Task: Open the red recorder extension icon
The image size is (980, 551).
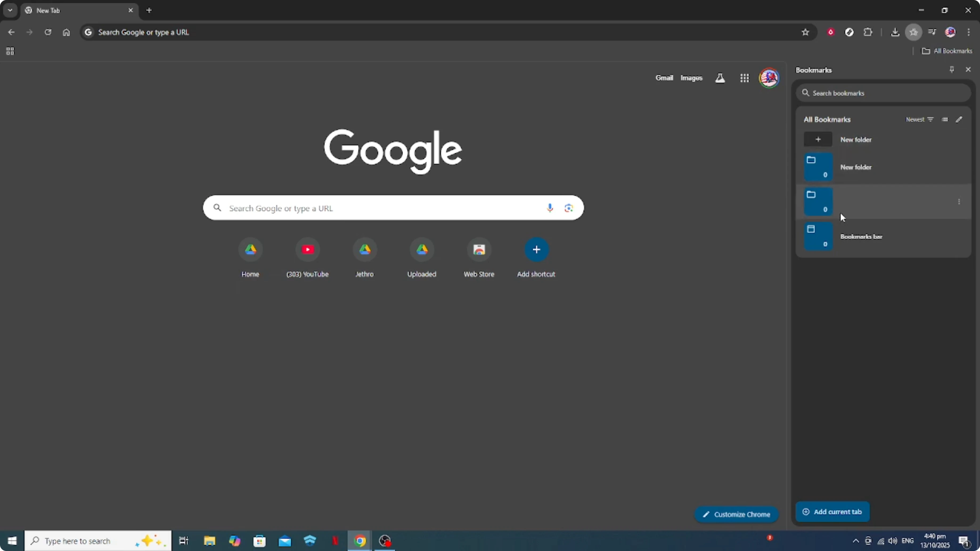Action: (831, 32)
